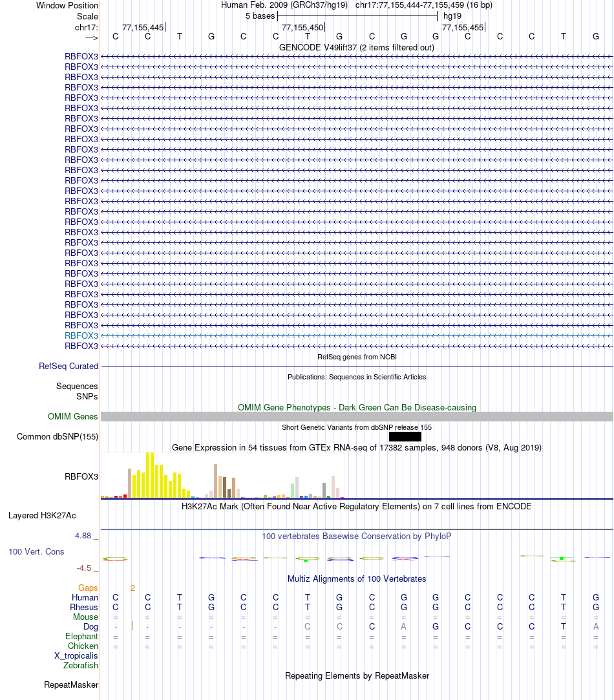614x700 pixels.
Task: Click 'Multiz Alignments of 100 Vertebrates' title
Action: point(357,579)
